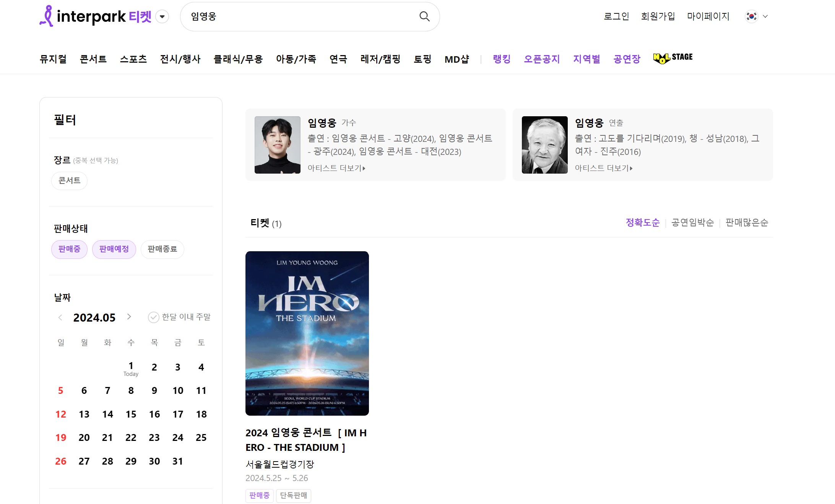Click the 로그인 link
The height and width of the screenshot is (504, 835).
coord(616,16)
